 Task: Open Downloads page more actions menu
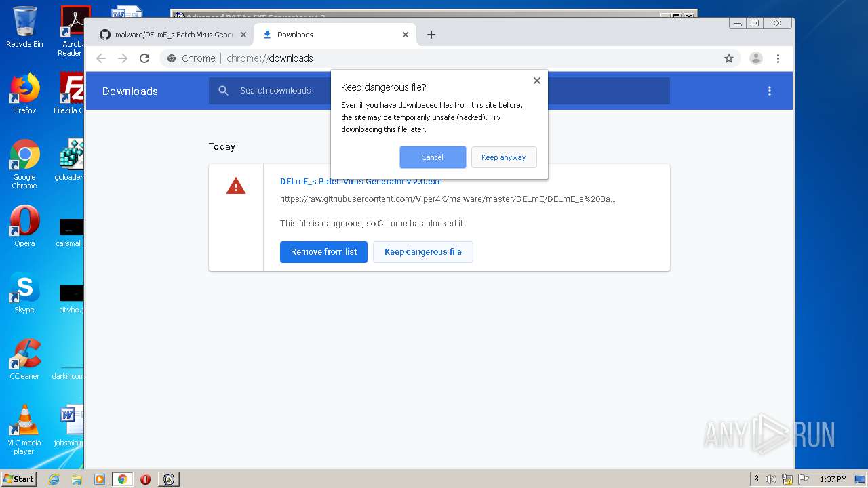[x=770, y=91]
